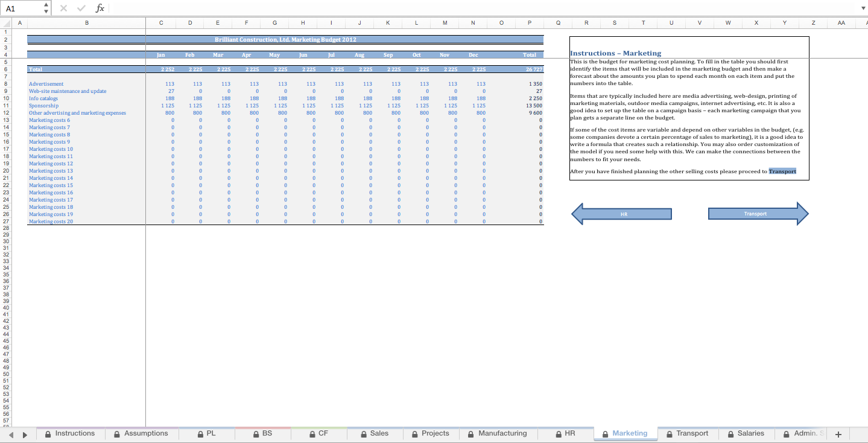
Task: Open the BS sheet tab
Action: pyautogui.click(x=262, y=433)
